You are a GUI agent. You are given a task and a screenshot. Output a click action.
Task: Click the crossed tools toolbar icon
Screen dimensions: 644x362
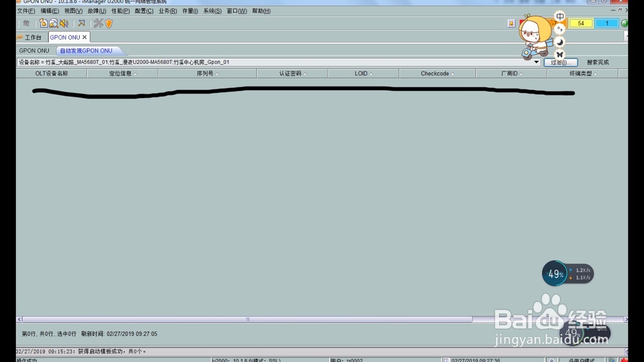click(x=98, y=23)
